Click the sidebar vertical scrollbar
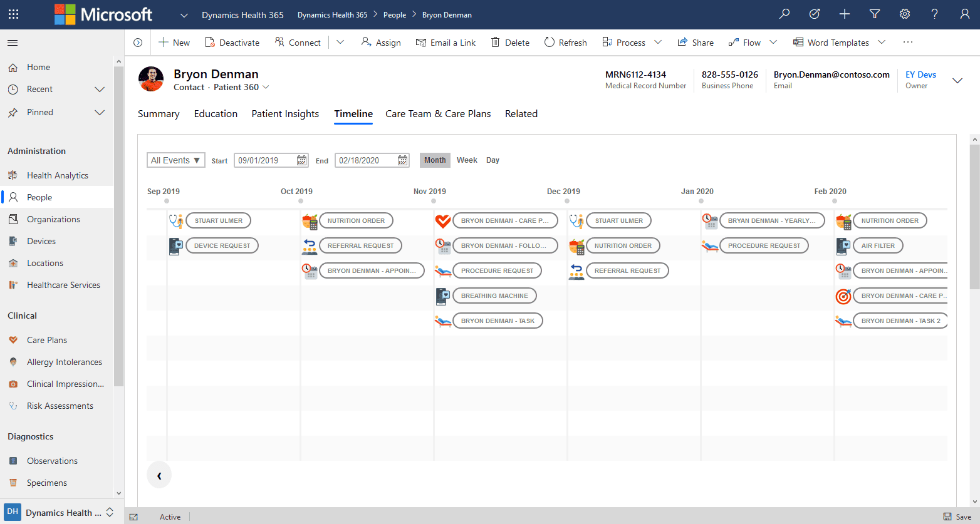Image resolution: width=980 pixels, height=524 pixels. [118, 225]
